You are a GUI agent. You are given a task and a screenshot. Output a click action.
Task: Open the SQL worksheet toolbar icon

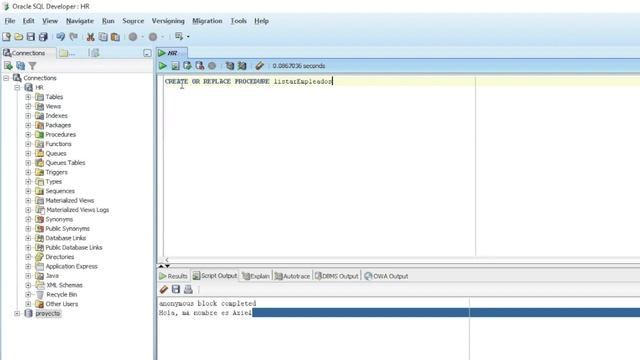tap(179, 36)
